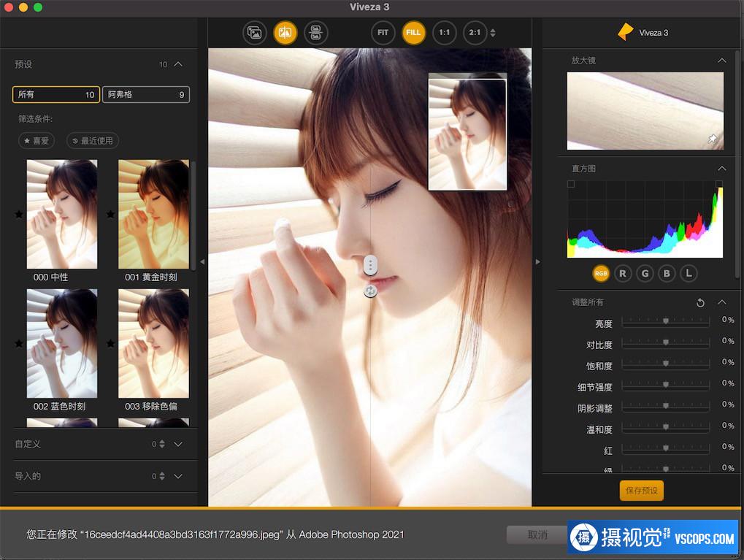Apply the 001 黄金时刻 preset thumbnail

coord(154,214)
